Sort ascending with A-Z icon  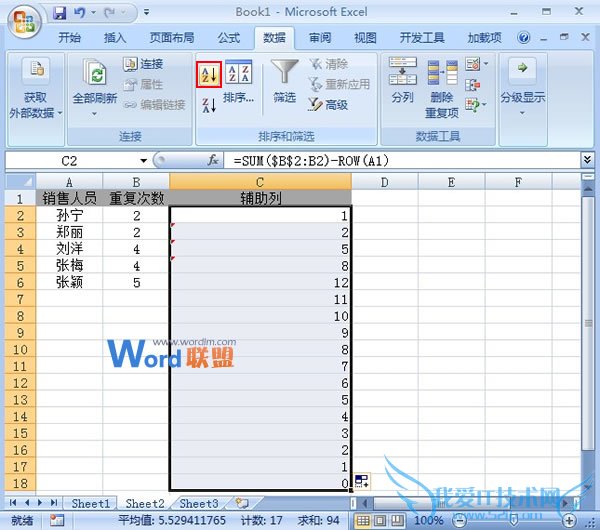pyautogui.click(x=209, y=74)
